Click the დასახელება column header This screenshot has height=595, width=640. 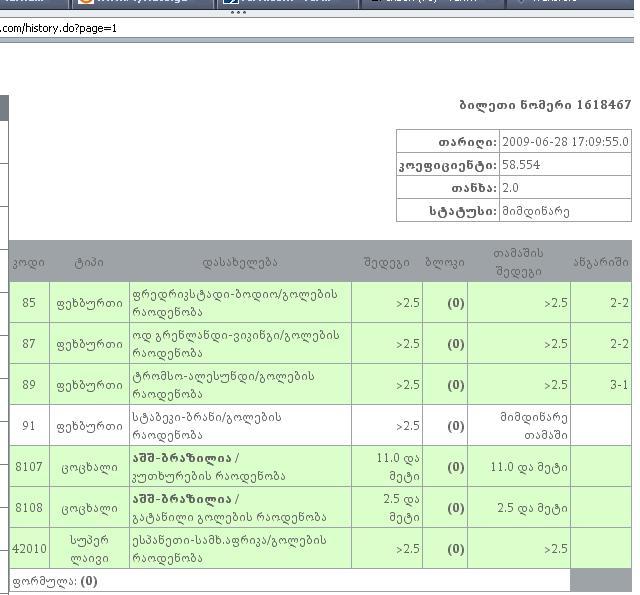pos(240,262)
